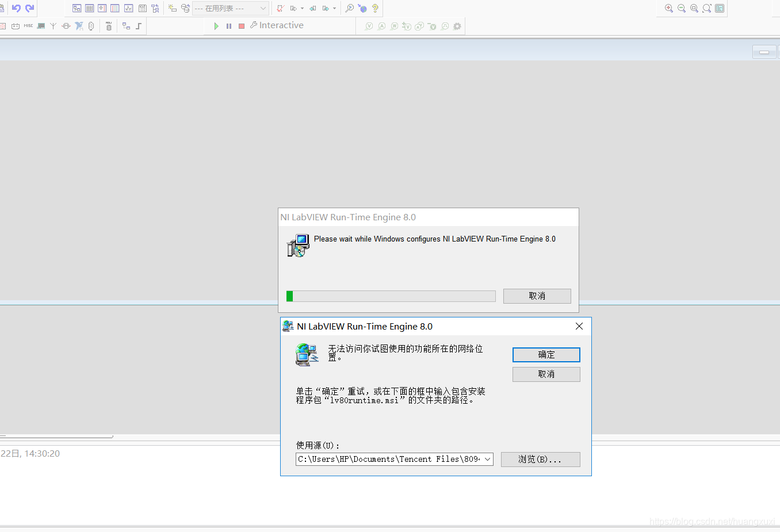The width and height of the screenshot is (780, 532).
Task: Open the 使用源 path dropdown arrow
Action: pyautogui.click(x=487, y=459)
